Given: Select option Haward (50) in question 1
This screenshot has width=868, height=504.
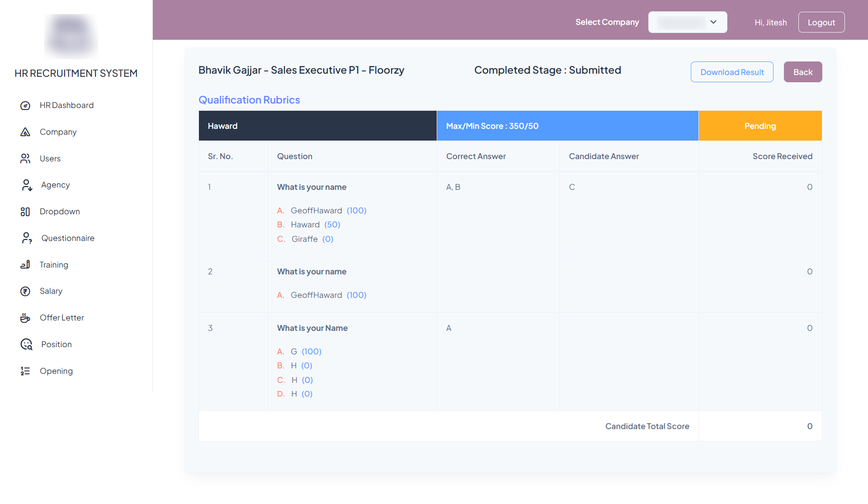Looking at the screenshot, I should [309, 225].
